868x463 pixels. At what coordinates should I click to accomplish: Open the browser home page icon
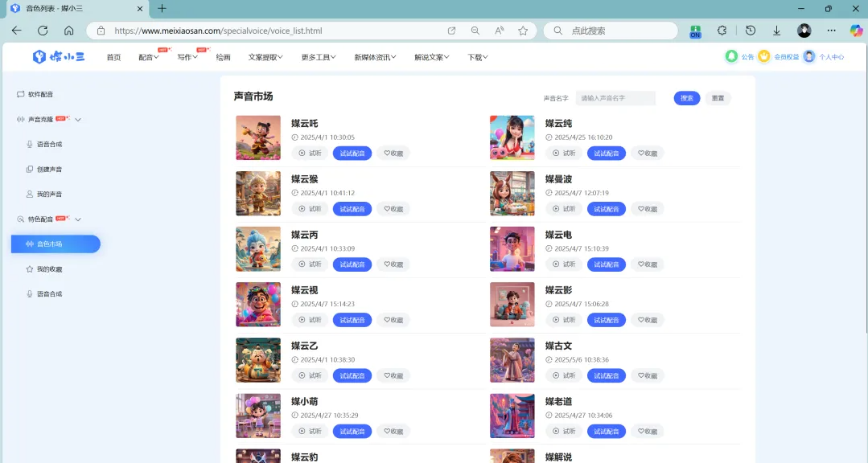pyautogui.click(x=68, y=31)
